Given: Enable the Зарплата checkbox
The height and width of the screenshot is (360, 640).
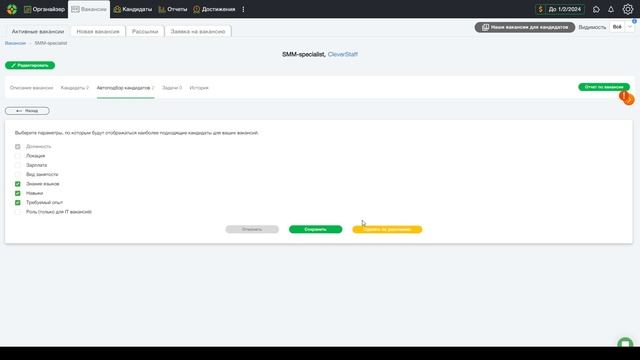Looking at the screenshot, I should point(18,165).
